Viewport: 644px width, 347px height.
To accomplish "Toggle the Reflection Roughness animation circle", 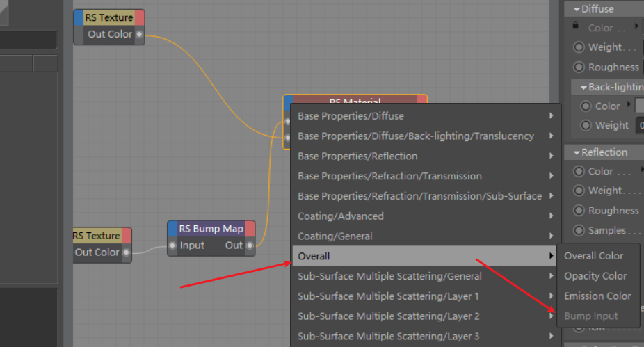I will click(579, 211).
